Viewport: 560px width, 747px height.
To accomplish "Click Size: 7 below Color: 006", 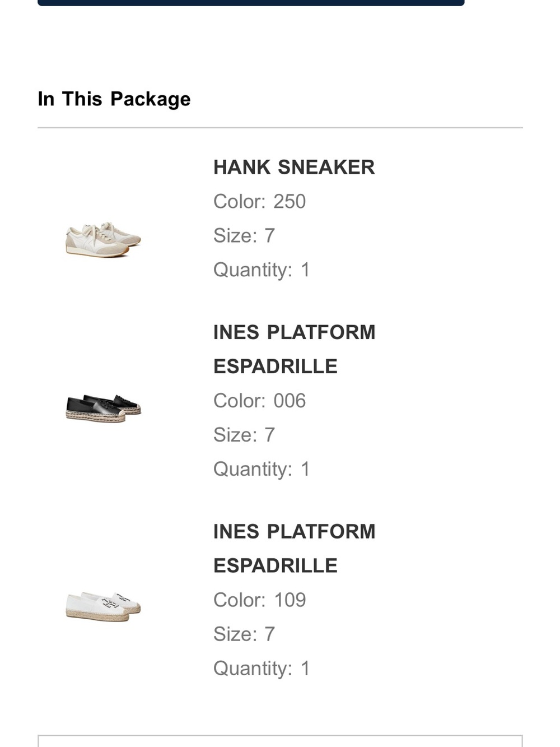I will [244, 435].
